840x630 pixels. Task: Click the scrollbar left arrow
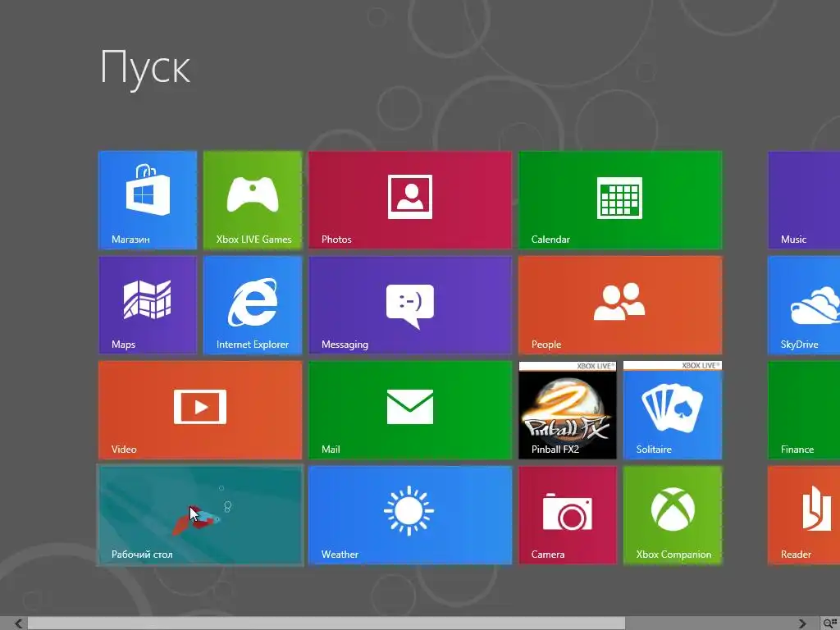coord(18,623)
